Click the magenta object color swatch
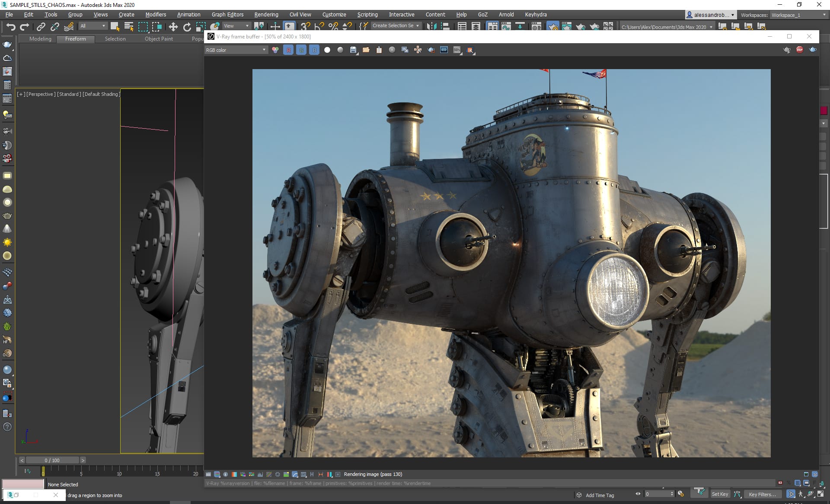Image resolution: width=830 pixels, height=504 pixels. pos(824,111)
